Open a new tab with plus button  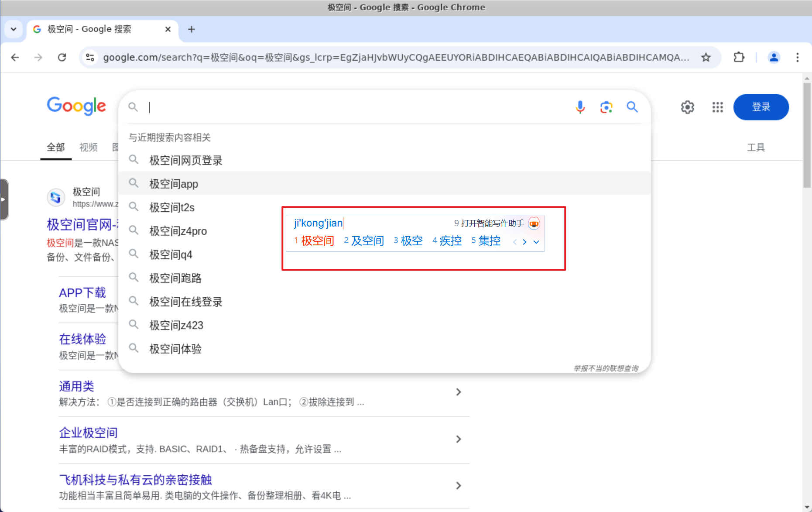191,29
